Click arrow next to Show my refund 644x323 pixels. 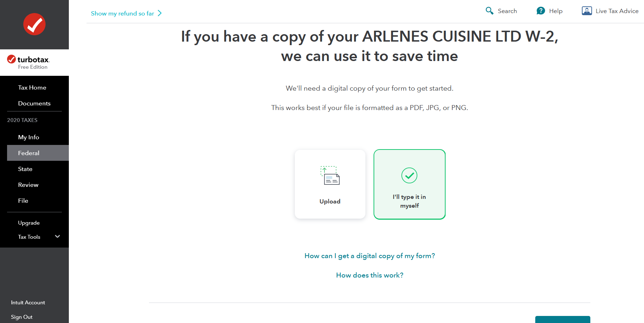(160, 13)
